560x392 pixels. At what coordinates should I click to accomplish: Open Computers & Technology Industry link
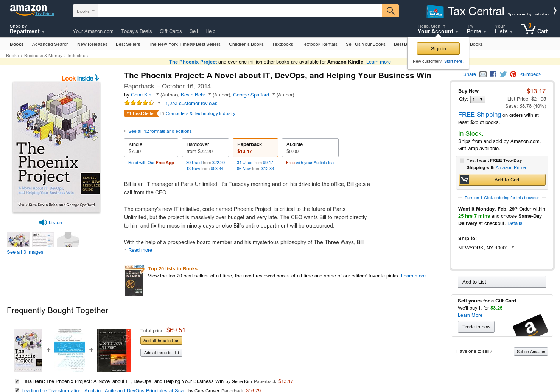201,113
